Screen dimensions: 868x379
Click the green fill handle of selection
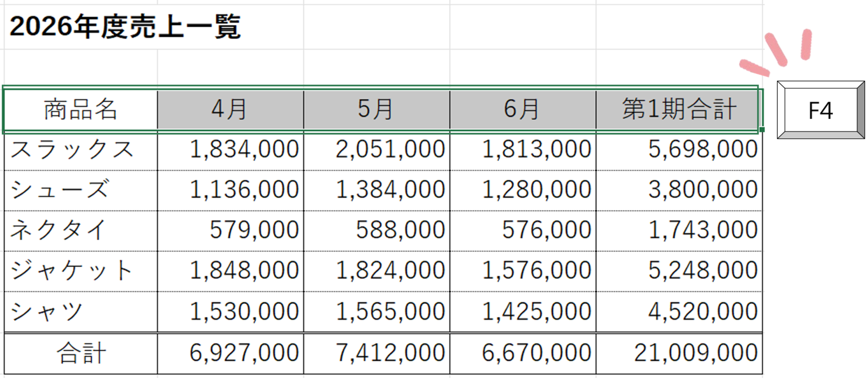tap(762, 130)
